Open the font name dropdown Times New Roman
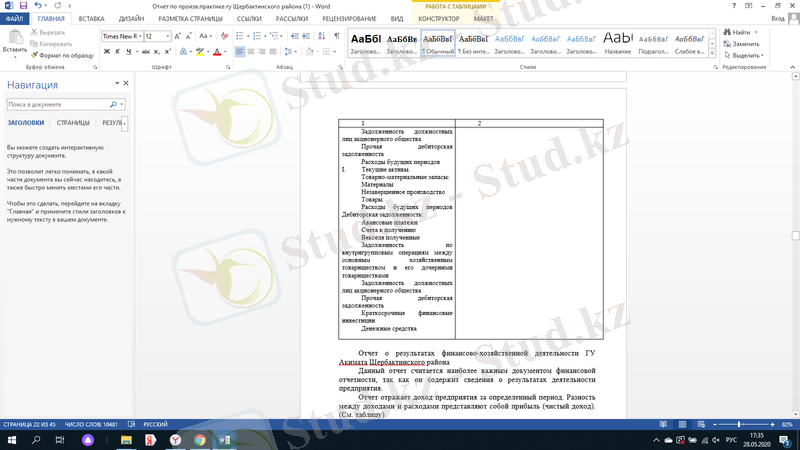Image resolution: width=800 pixels, height=450 pixels. click(x=140, y=36)
